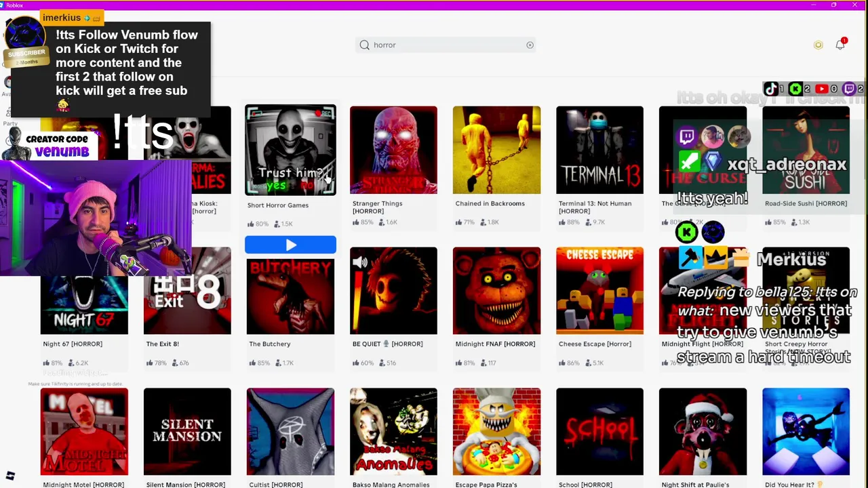Open Midnight FNAF [HORROR] thumbnail

(496, 291)
